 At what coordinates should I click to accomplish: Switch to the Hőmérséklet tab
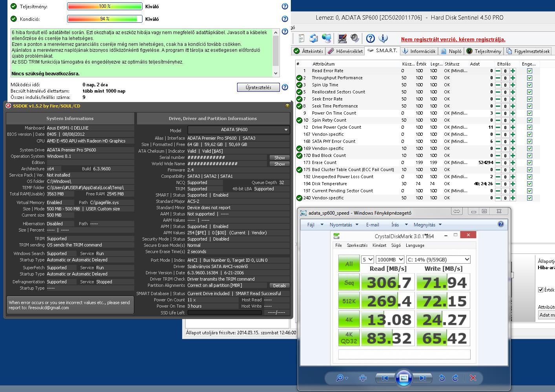point(345,51)
